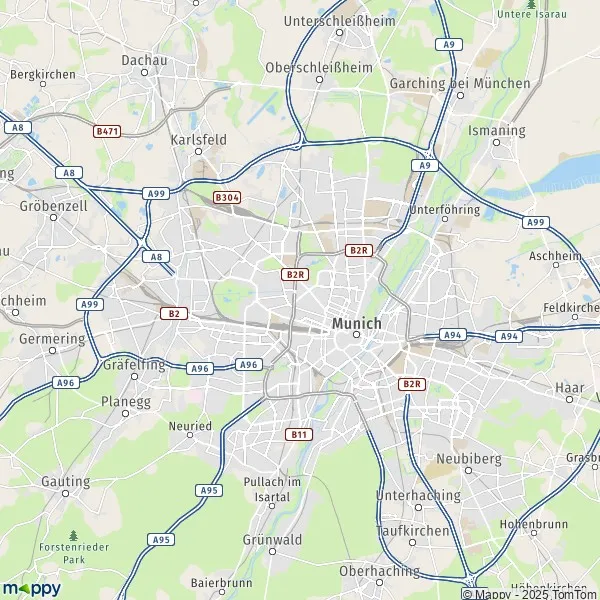600x600 pixels.
Task: Click the Untere Isarau tree icon
Action: [531, 4]
